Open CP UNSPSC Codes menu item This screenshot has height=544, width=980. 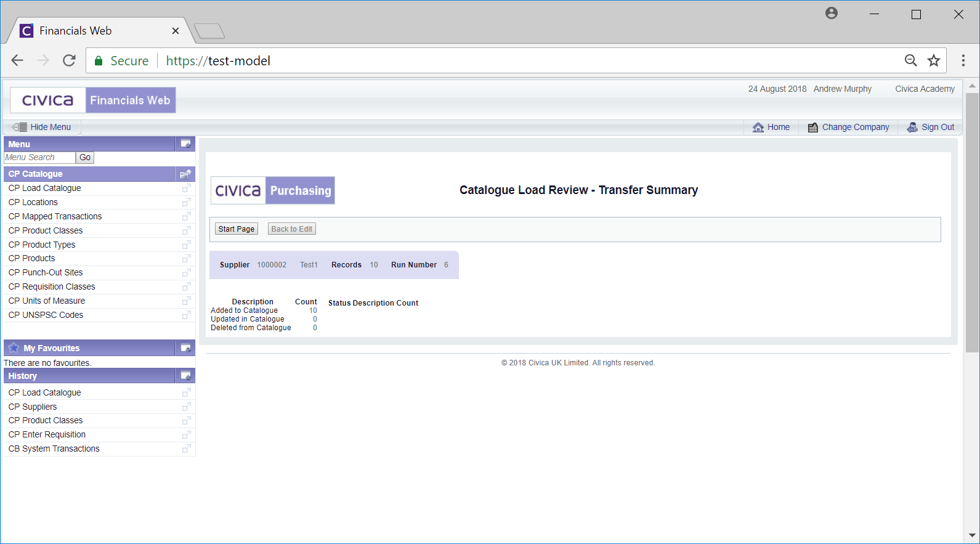pos(46,315)
